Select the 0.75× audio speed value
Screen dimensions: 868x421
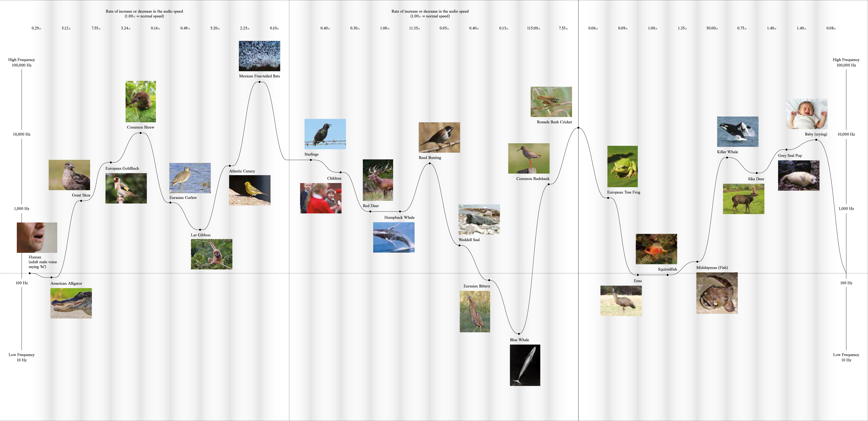coord(742,28)
